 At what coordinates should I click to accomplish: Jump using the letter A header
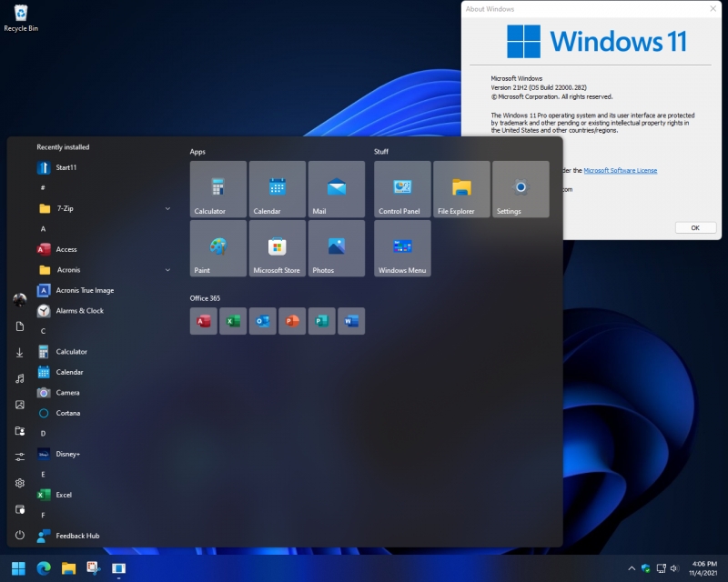click(x=43, y=229)
